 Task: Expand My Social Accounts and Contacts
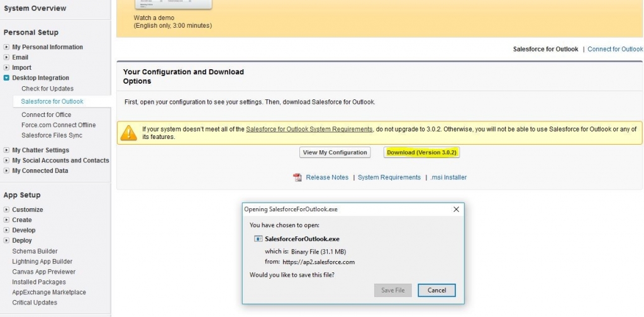(x=6, y=160)
